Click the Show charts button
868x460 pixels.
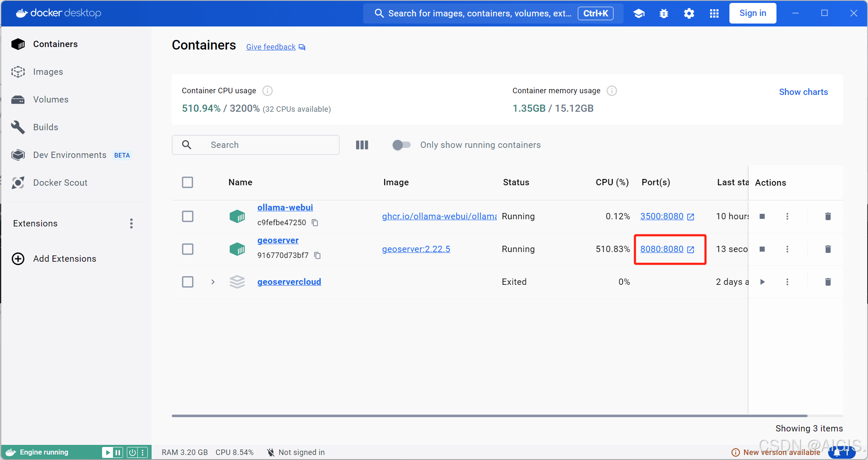click(804, 92)
